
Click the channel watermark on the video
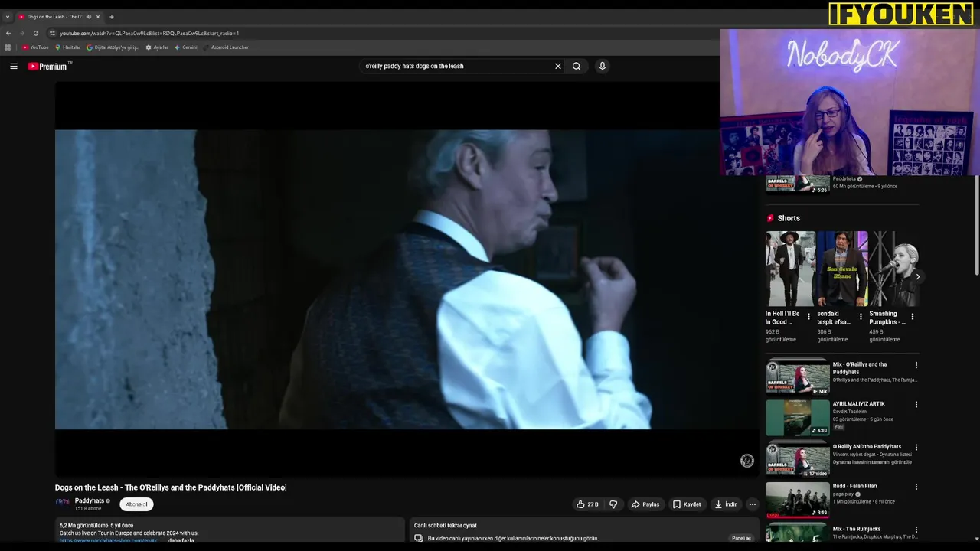(x=747, y=460)
